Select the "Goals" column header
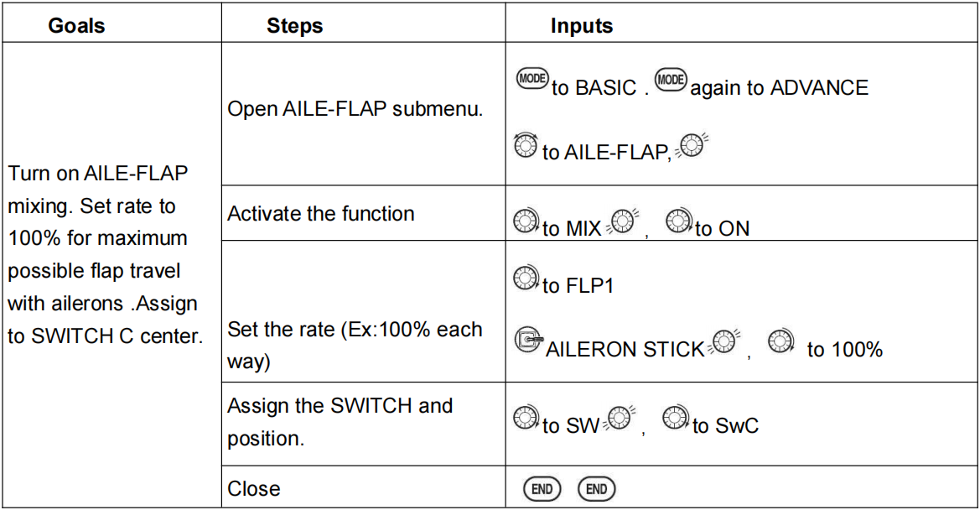Viewport: 980px width, 510px height. point(76,26)
